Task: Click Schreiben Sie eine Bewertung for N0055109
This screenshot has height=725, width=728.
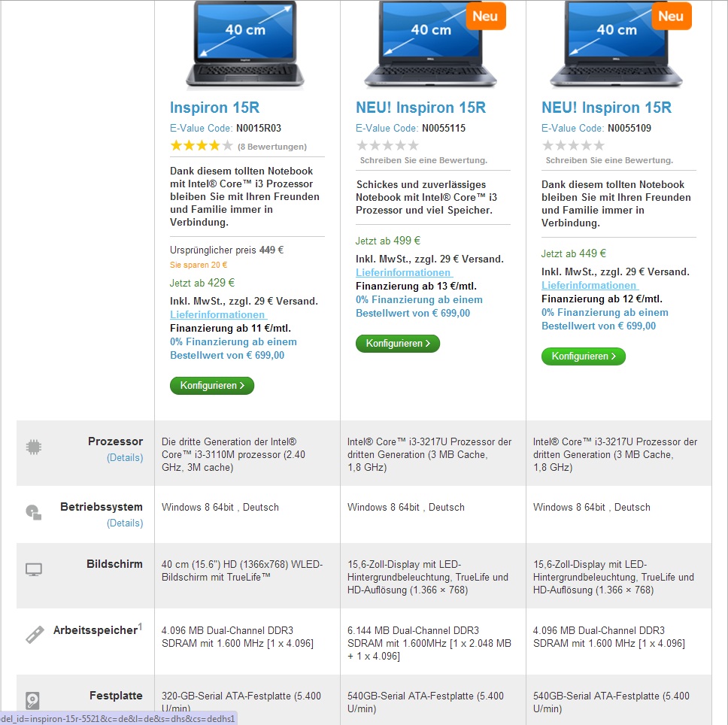Action: [609, 160]
